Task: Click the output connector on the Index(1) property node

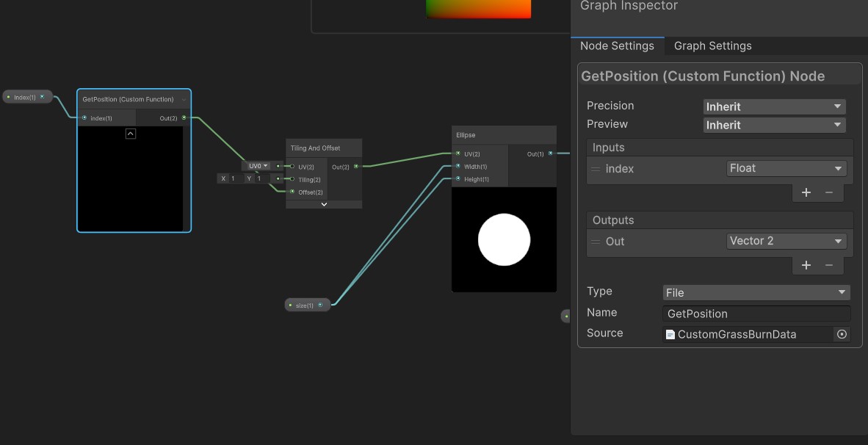Action: click(x=43, y=96)
